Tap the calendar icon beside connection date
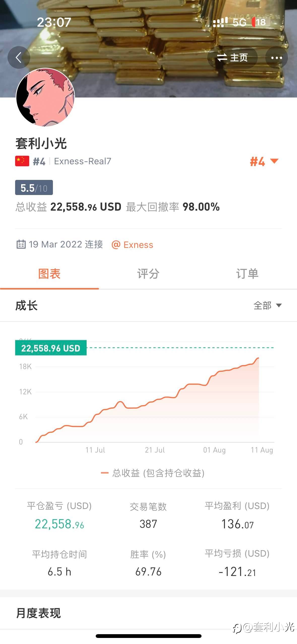297x644 pixels. (21, 244)
